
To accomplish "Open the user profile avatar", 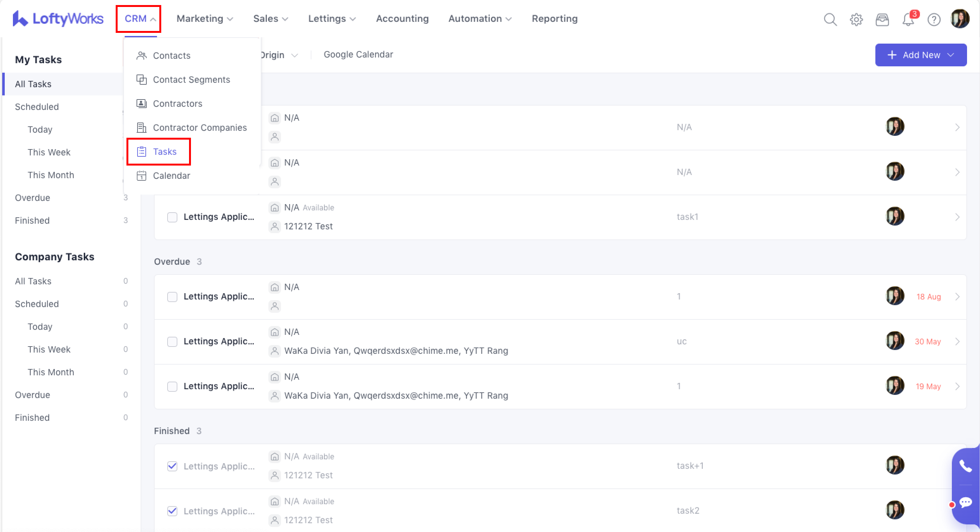I will [960, 19].
